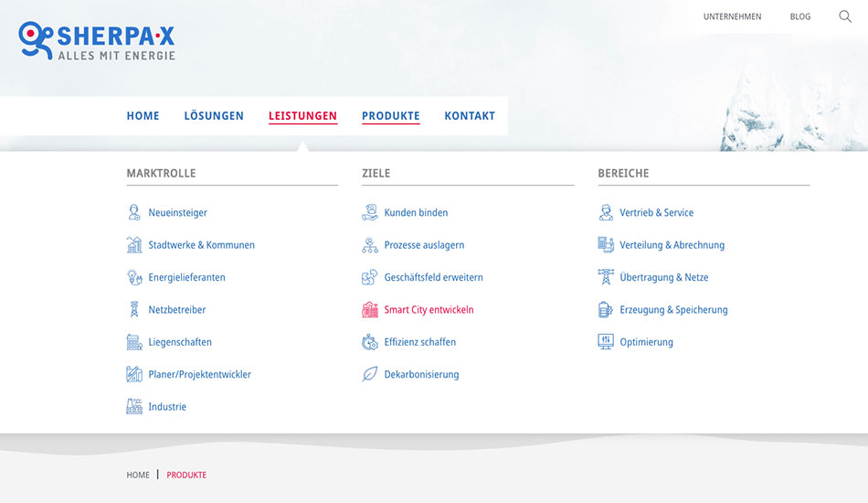
Task: Click the Sherpa-X logo
Action: click(97, 42)
